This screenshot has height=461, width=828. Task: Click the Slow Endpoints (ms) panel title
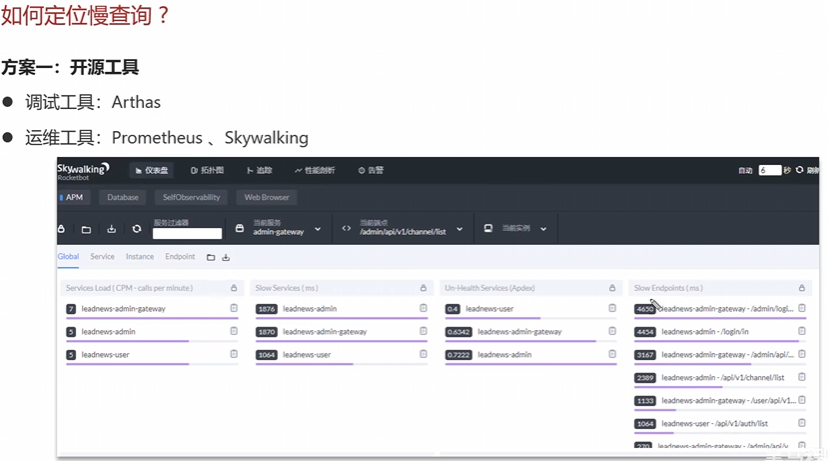(668, 288)
